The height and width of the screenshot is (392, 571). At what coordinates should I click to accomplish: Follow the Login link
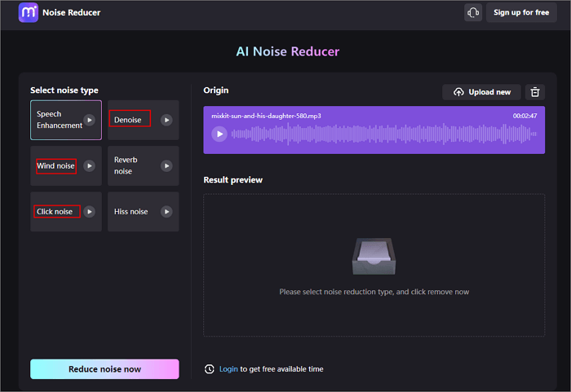228,369
